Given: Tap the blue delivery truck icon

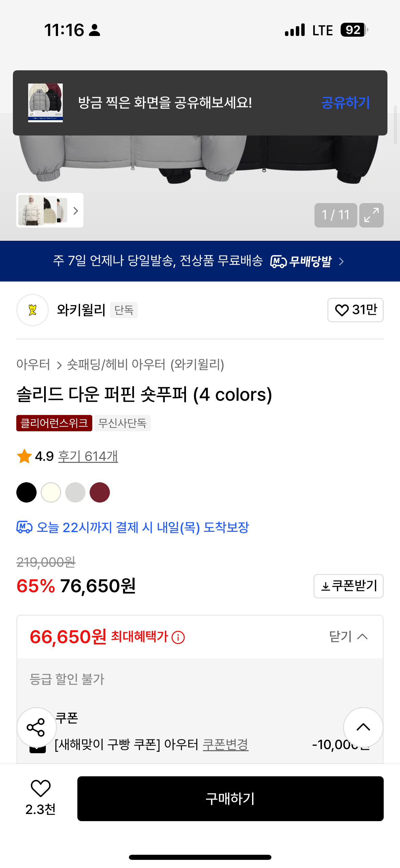Looking at the screenshot, I should click(24, 527).
